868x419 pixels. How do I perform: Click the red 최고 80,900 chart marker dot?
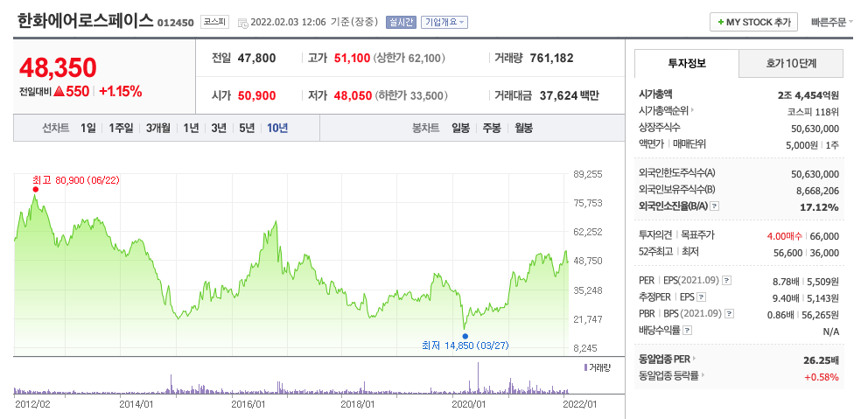[x=35, y=189]
